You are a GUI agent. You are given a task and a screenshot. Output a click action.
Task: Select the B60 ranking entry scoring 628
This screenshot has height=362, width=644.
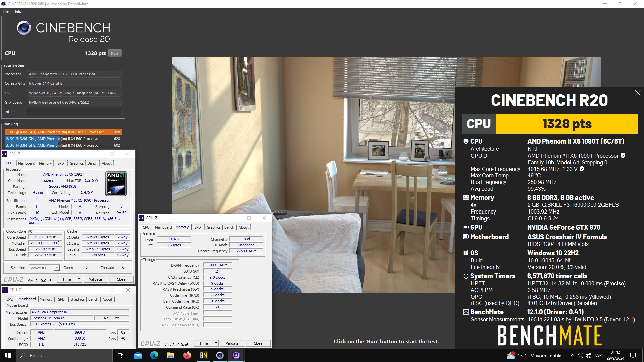coord(63,139)
